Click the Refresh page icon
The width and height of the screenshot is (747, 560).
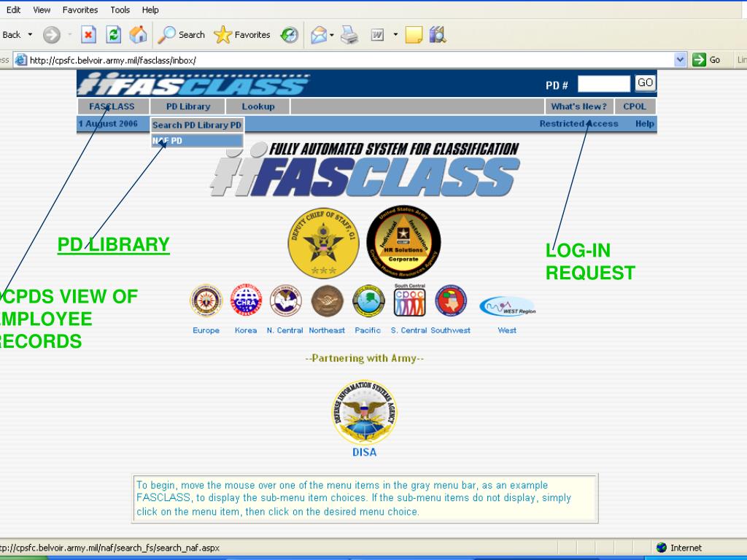pyautogui.click(x=113, y=35)
